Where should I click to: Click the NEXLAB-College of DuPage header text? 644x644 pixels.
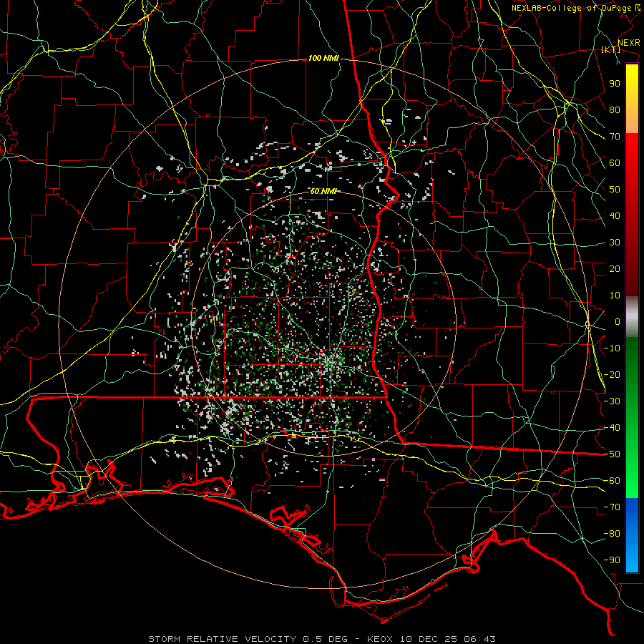point(571,8)
